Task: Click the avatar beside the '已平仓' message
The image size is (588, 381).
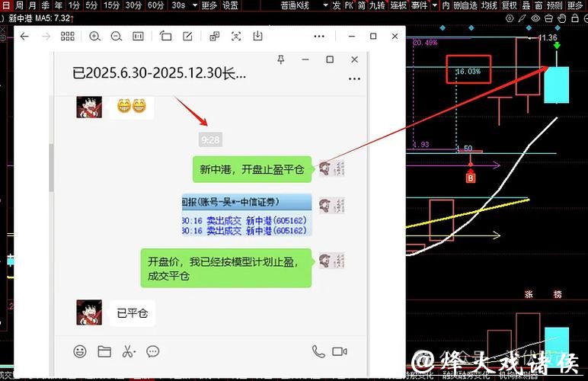Action: 89,312
